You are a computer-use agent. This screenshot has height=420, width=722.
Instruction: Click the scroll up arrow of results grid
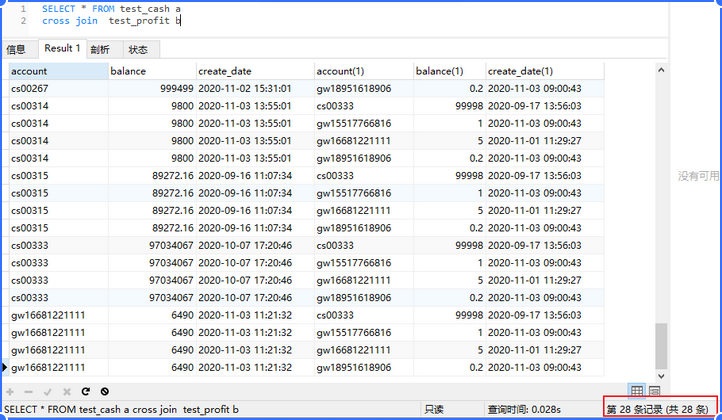point(660,70)
